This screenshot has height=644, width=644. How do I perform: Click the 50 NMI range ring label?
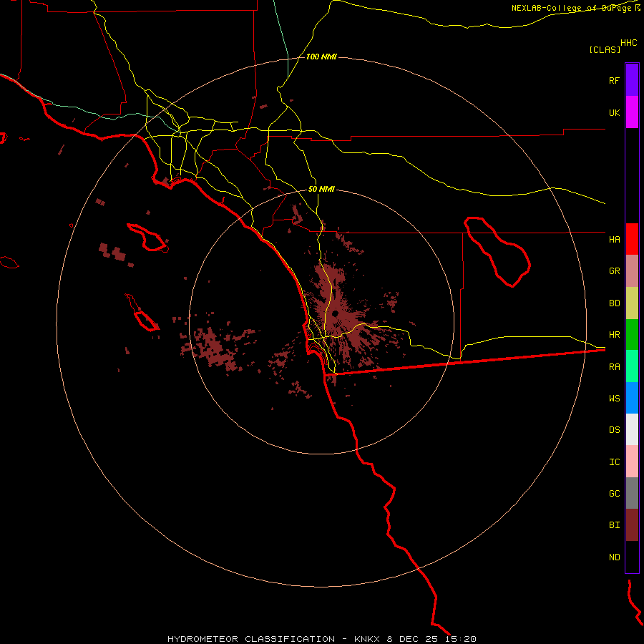click(x=321, y=189)
